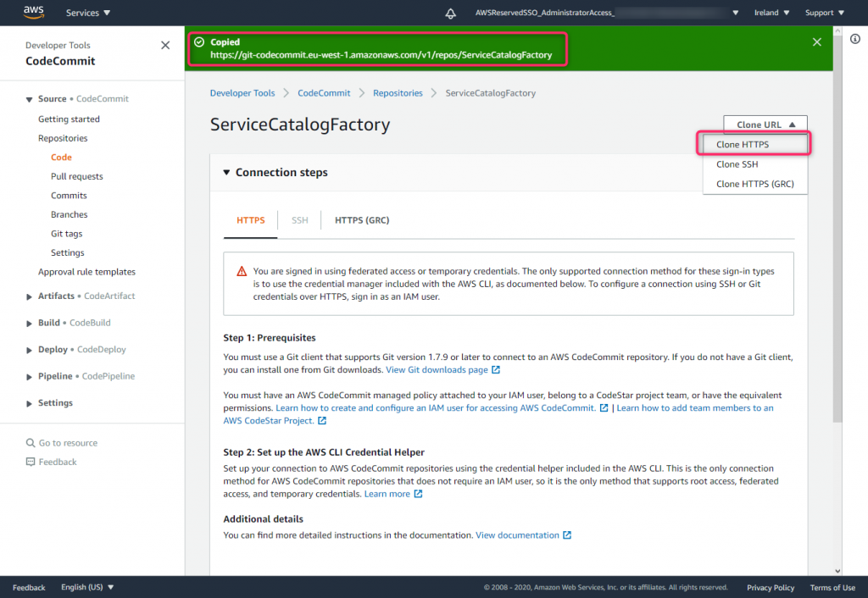Open the AWSReservedSSO_AdministratorAccess account menu
This screenshot has height=598, width=868.
coord(607,13)
